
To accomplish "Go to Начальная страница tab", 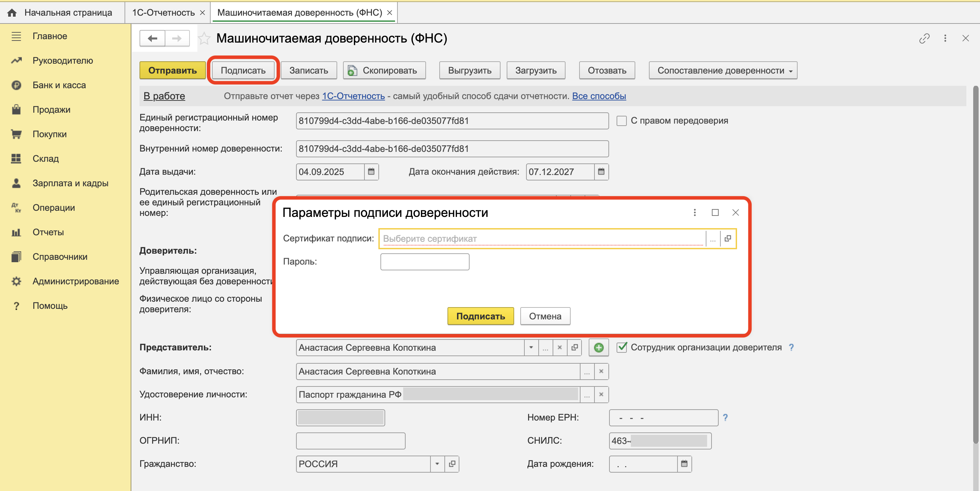I will point(68,12).
